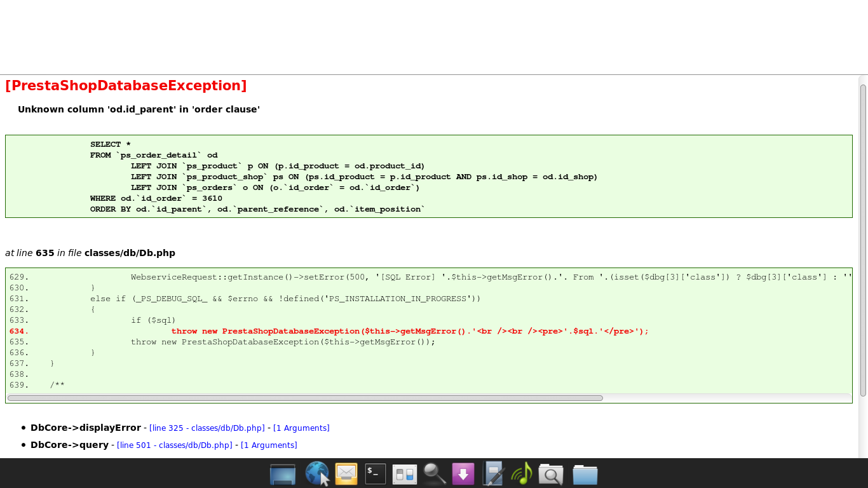
Task: Show arguments for DbCore->query
Action: 269,445
